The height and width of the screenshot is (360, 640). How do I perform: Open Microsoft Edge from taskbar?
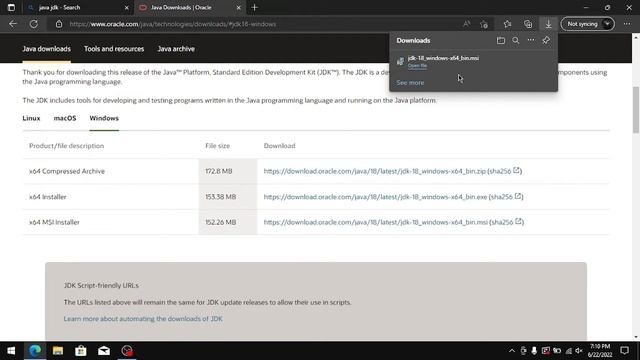(35, 351)
